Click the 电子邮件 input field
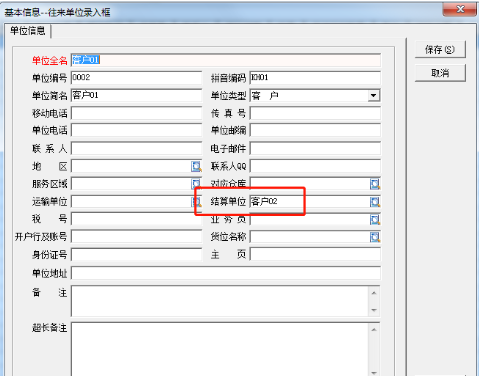Screen dimensions: 479x376 pyautogui.click(x=315, y=148)
